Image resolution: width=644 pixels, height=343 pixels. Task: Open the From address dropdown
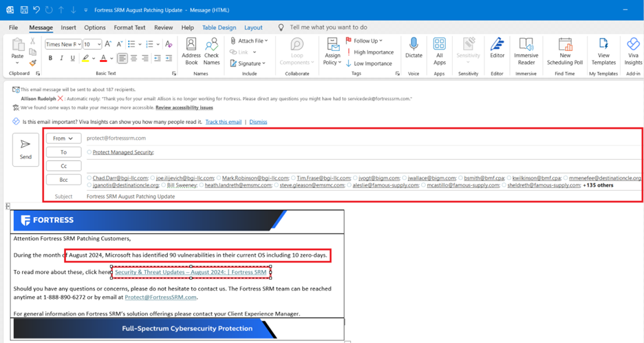point(63,138)
